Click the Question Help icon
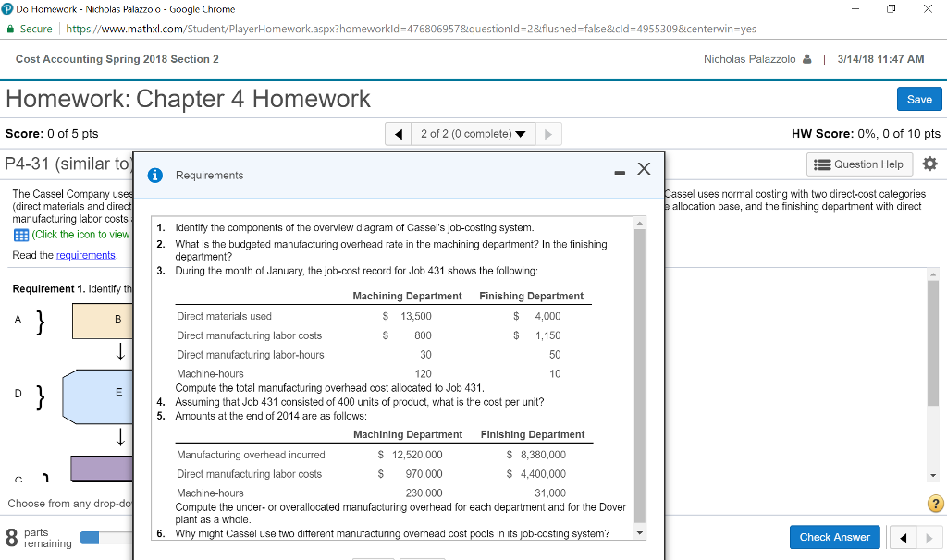 click(859, 164)
